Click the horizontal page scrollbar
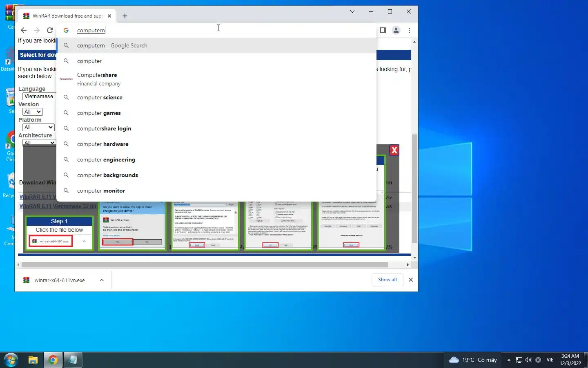Screen dimensions: 588x368 (x=204, y=265)
